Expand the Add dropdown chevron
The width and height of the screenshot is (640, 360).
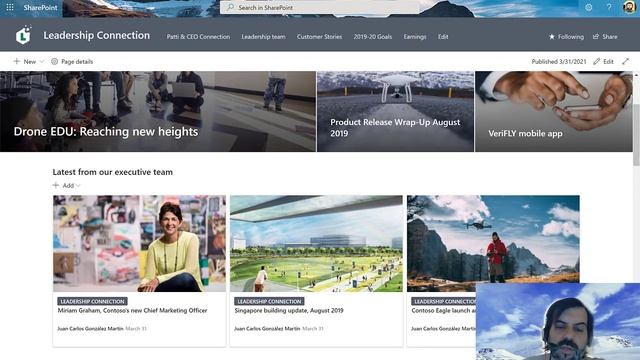coord(78,186)
